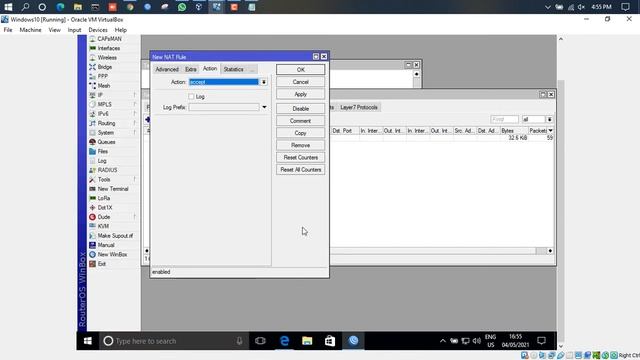Open the firewall filter 'all' dropdown

[549, 119]
